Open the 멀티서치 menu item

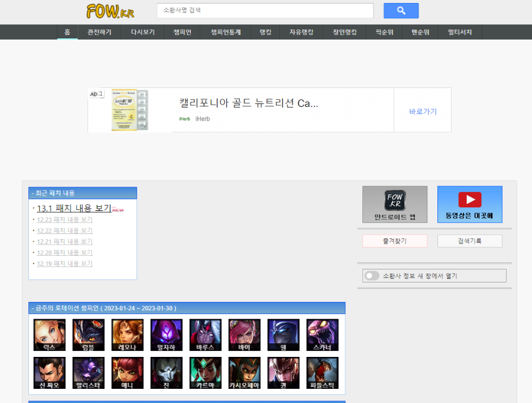460,32
